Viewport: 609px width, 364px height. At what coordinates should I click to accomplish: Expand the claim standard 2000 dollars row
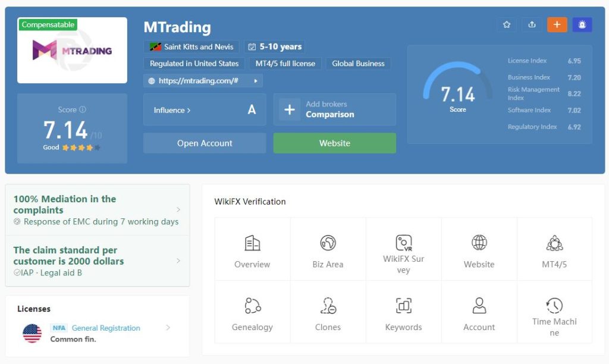(98, 261)
